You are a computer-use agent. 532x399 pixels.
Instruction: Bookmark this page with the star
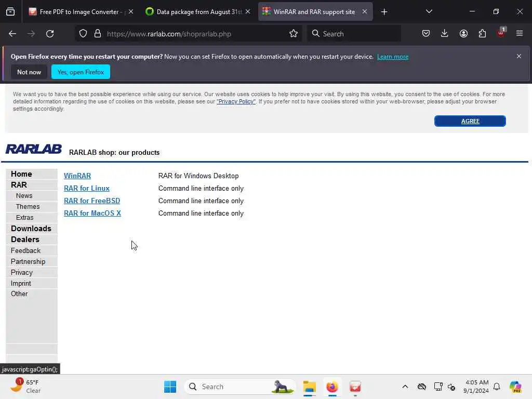(294, 34)
